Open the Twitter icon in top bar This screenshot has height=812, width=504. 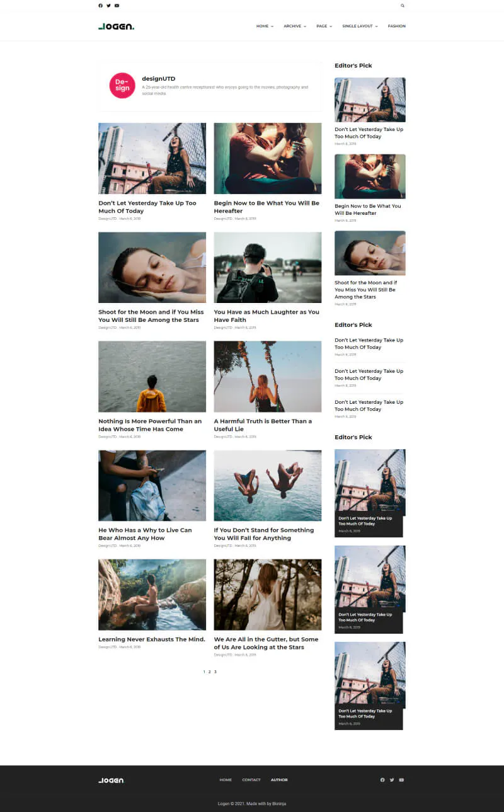tap(108, 6)
